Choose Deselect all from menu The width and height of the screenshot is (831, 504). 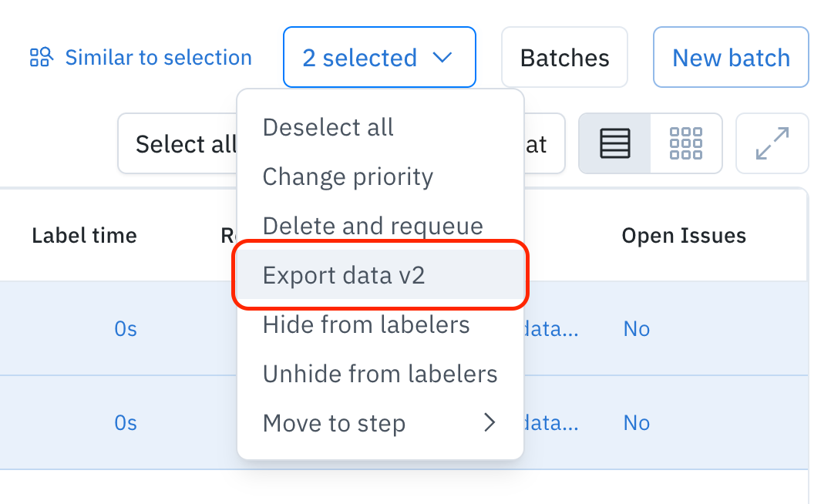click(328, 127)
